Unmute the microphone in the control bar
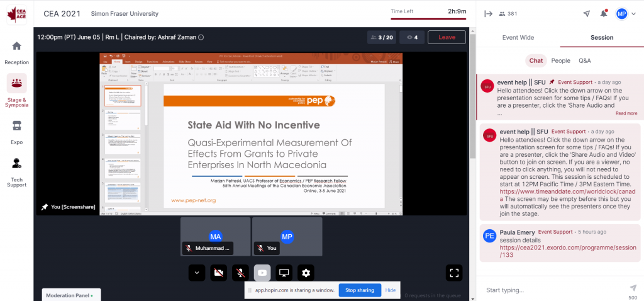Screen dimensions: 644x301 pos(240,273)
